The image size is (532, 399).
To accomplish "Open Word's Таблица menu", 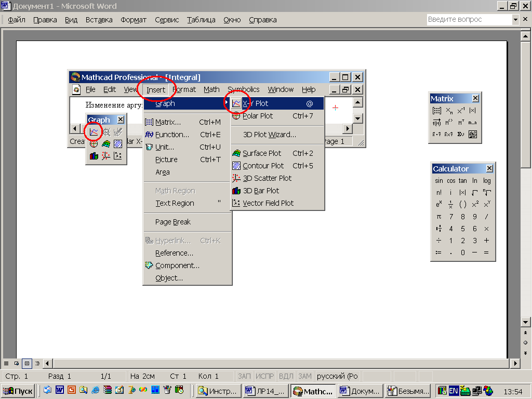I will (x=201, y=20).
